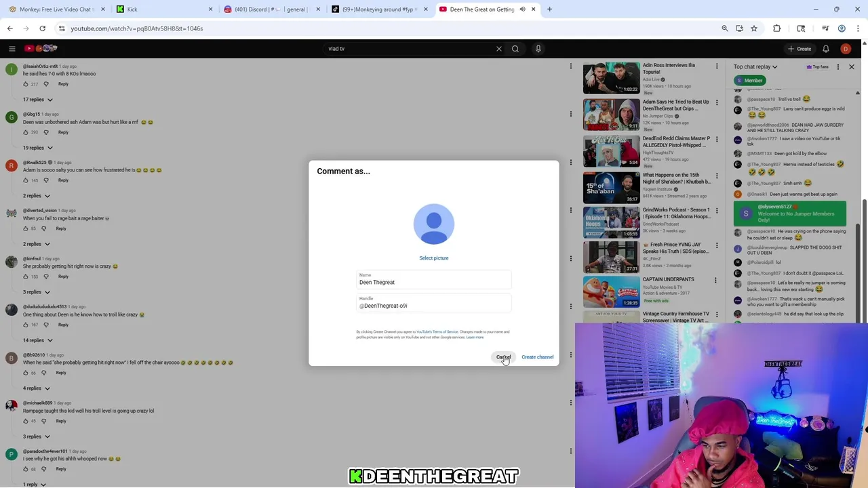Like the @Gbg15 comment
868x488 pixels.
(26, 132)
